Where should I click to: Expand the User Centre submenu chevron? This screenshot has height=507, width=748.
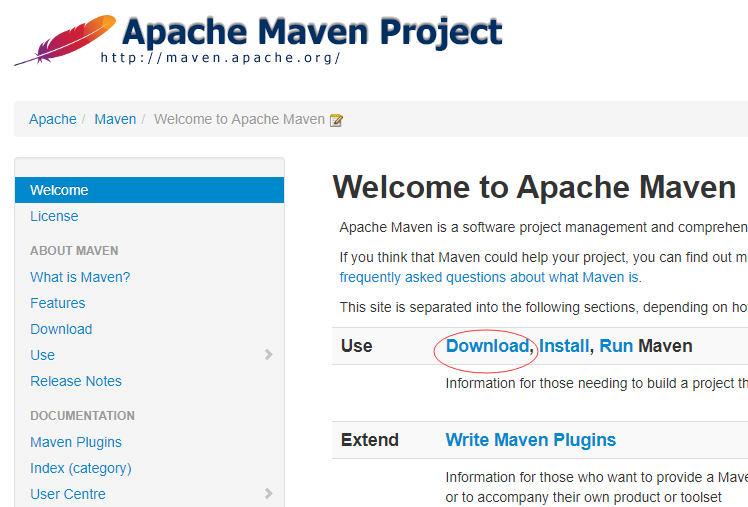point(269,494)
